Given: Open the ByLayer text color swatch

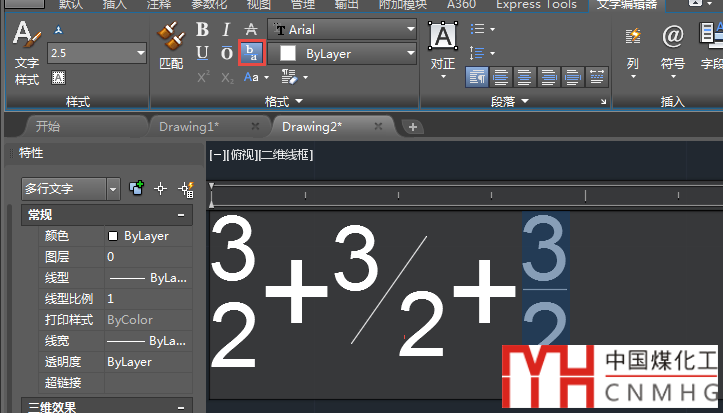Looking at the screenshot, I should coord(345,53).
